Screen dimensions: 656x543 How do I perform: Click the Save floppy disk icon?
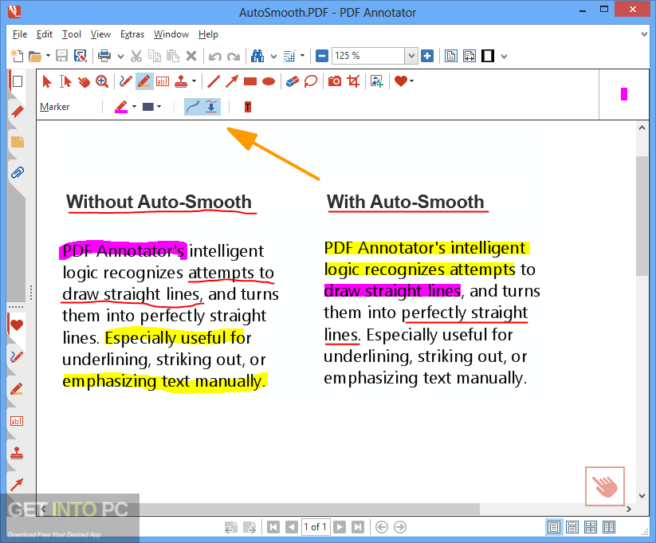click(62, 56)
